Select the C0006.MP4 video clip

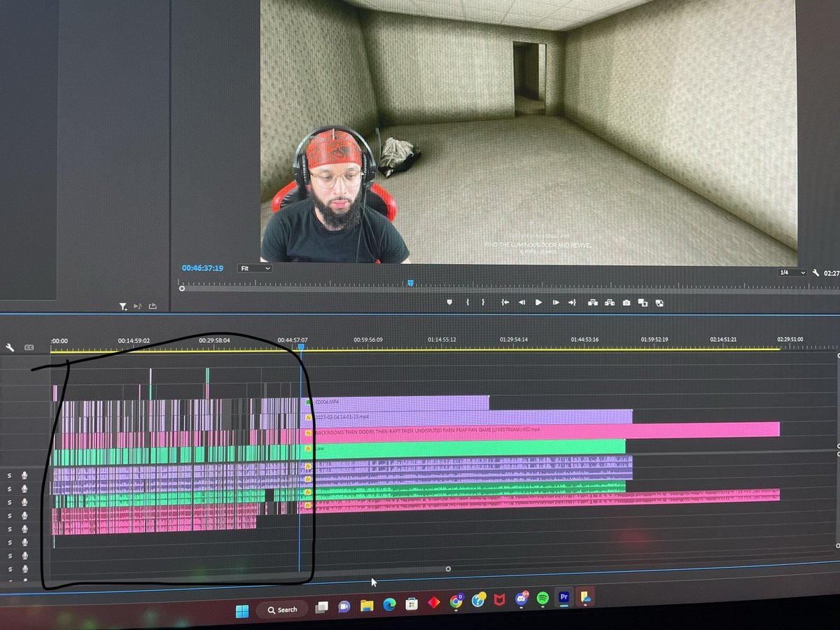coord(395,402)
